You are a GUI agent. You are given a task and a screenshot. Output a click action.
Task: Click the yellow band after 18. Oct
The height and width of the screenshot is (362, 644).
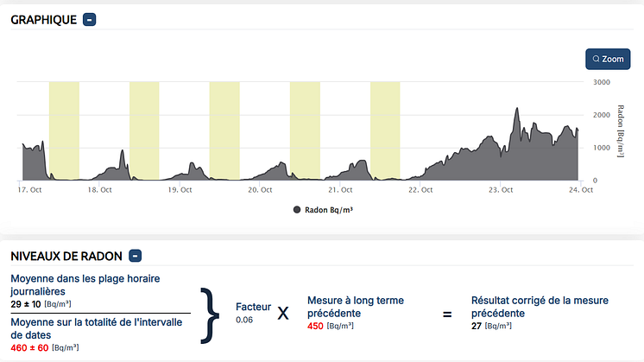tap(144, 130)
